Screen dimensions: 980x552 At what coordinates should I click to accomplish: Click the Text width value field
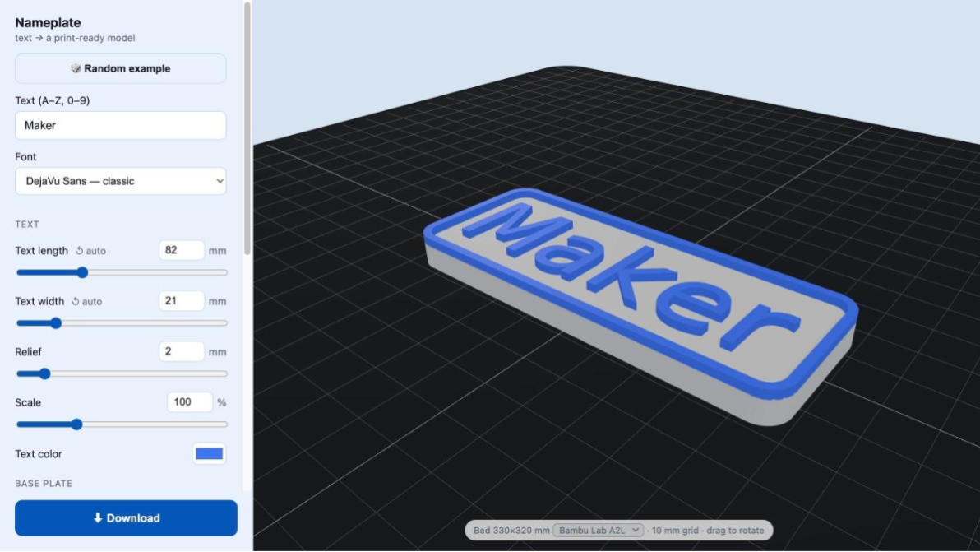pyautogui.click(x=181, y=301)
